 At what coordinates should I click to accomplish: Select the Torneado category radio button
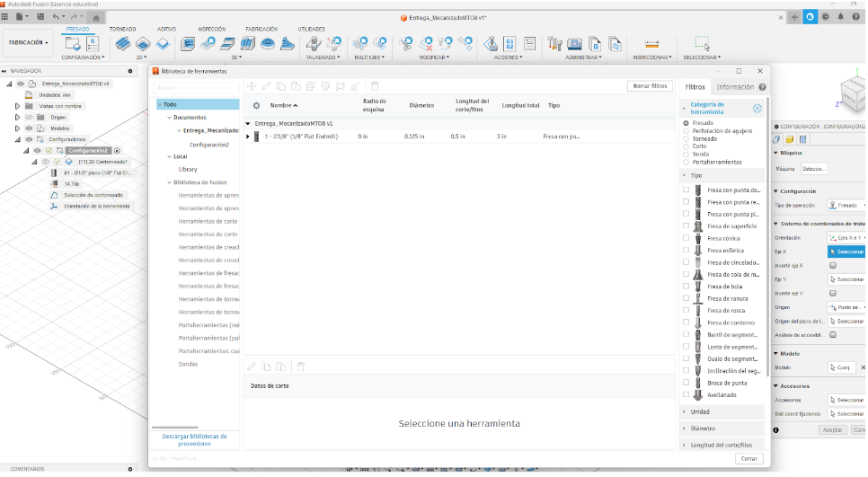point(686,139)
